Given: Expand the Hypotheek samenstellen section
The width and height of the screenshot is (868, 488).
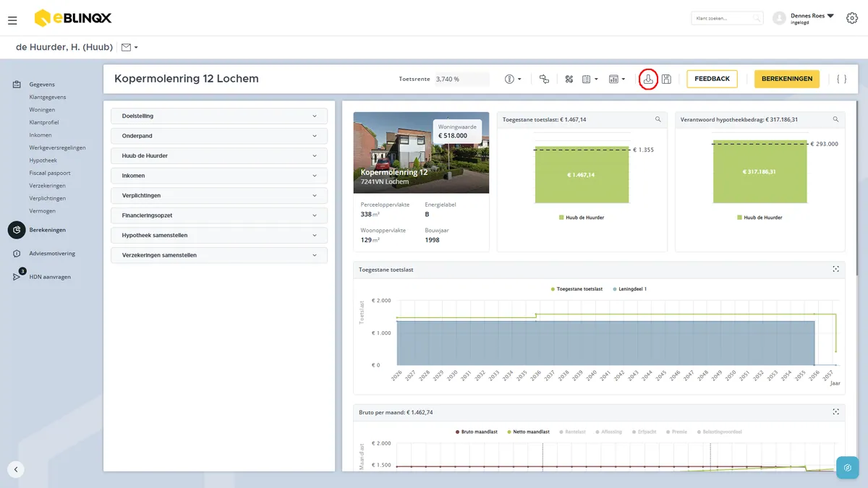Looking at the screenshot, I should [x=219, y=235].
